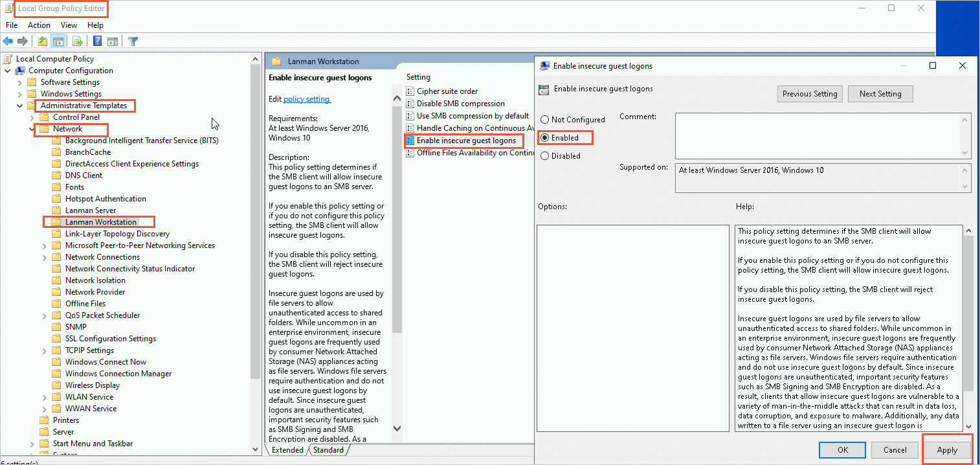Click the Server folder icon
This screenshot has width=980, height=465.
coord(44,432)
